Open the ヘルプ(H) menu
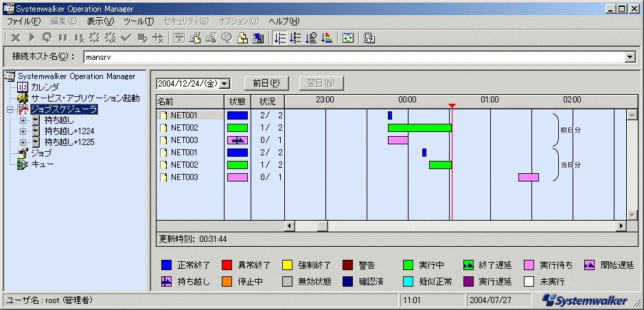644x310 pixels. (284, 21)
